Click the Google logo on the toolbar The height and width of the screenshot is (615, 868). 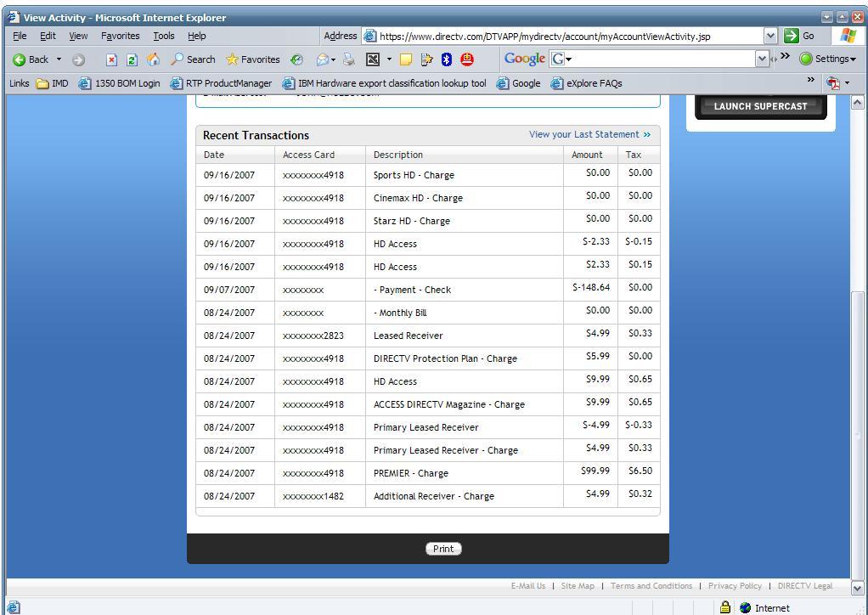(x=524, y=59)
